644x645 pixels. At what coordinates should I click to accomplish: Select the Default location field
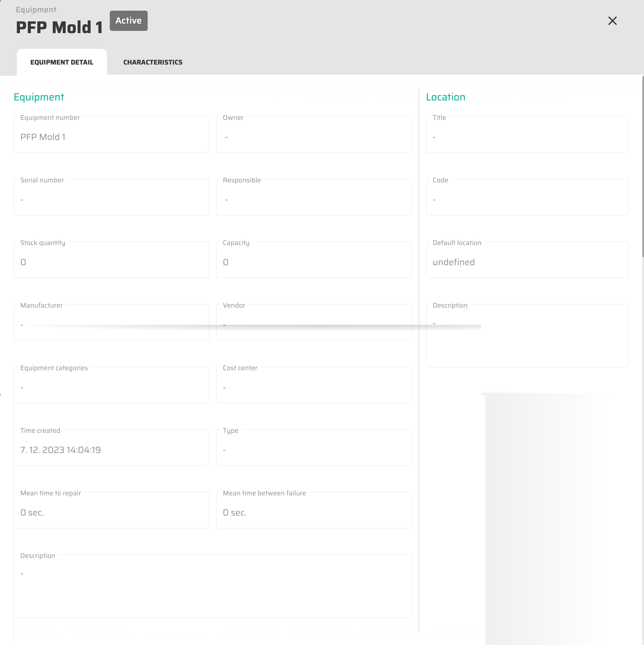(x=527, y=262)
